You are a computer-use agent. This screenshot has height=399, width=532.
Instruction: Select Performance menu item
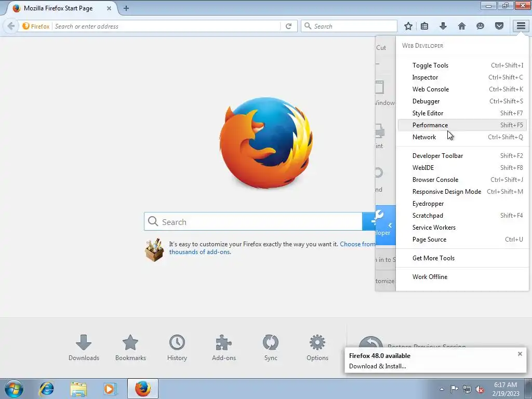click(462, 125)
